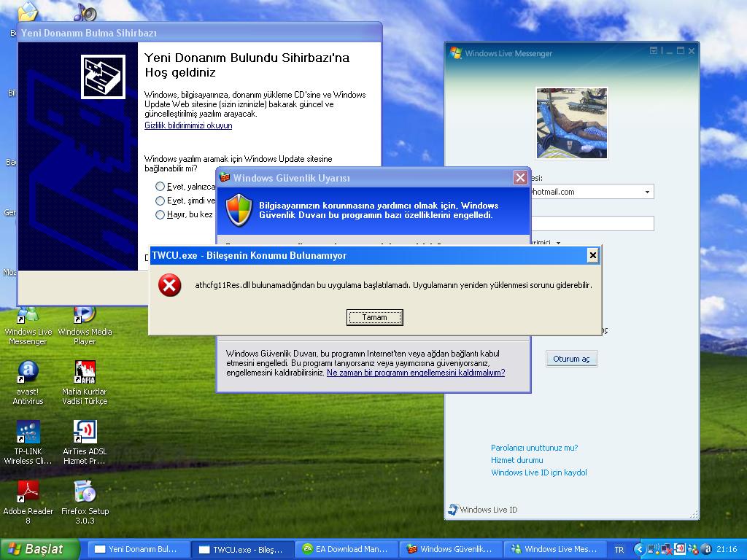Open "Ne zaman bir programın engellemesini kaldırmalıyım?" link
This screenshot has height=560, width=747.
coord(415,373)
